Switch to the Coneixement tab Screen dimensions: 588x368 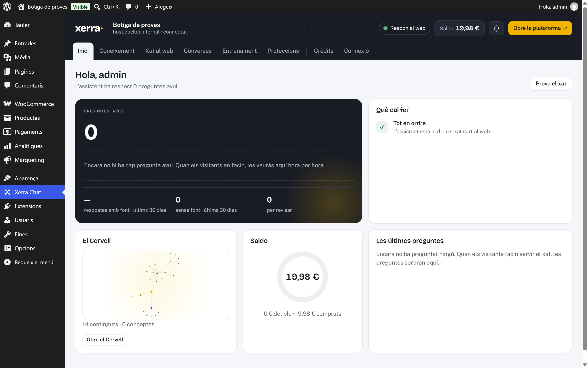(x=117, y=51)
